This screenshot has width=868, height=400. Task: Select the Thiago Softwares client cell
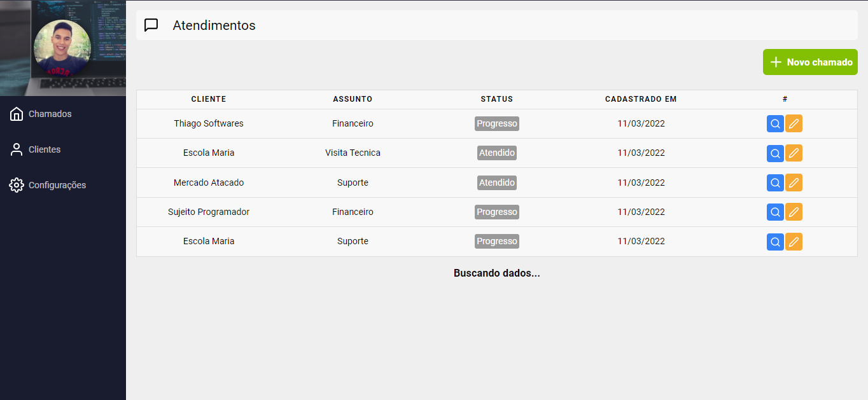click(x=209, y=123)
